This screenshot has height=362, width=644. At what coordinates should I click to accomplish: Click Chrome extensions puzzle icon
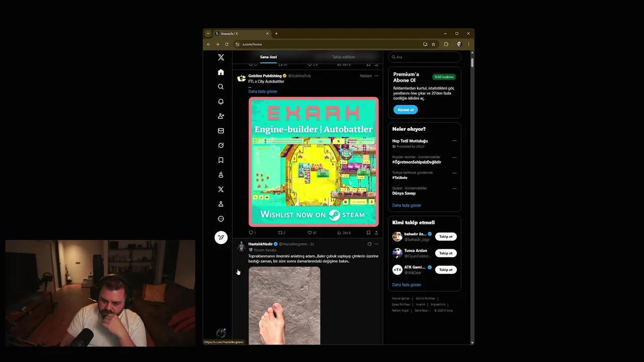446,44
